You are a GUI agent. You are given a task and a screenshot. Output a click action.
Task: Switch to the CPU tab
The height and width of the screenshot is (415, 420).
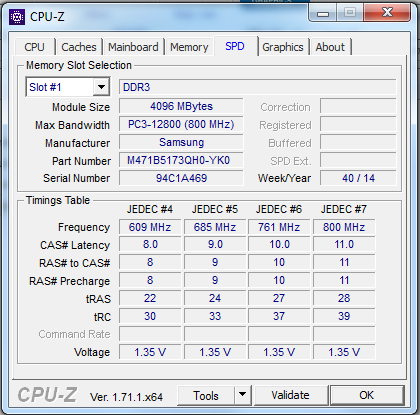point(34,47)
